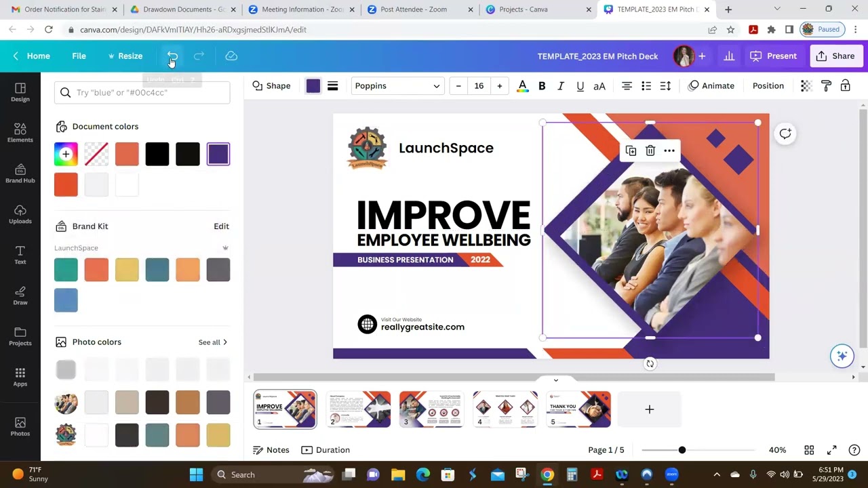Decrease the font size with minus
This screenshot has height=488, width=868.
[x=458, y=86]
